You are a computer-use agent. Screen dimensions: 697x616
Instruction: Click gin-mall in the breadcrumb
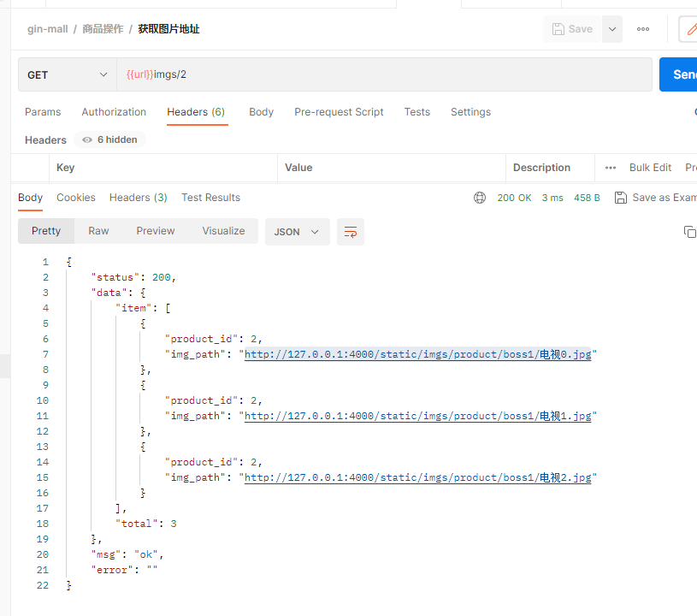coord(48,29)
